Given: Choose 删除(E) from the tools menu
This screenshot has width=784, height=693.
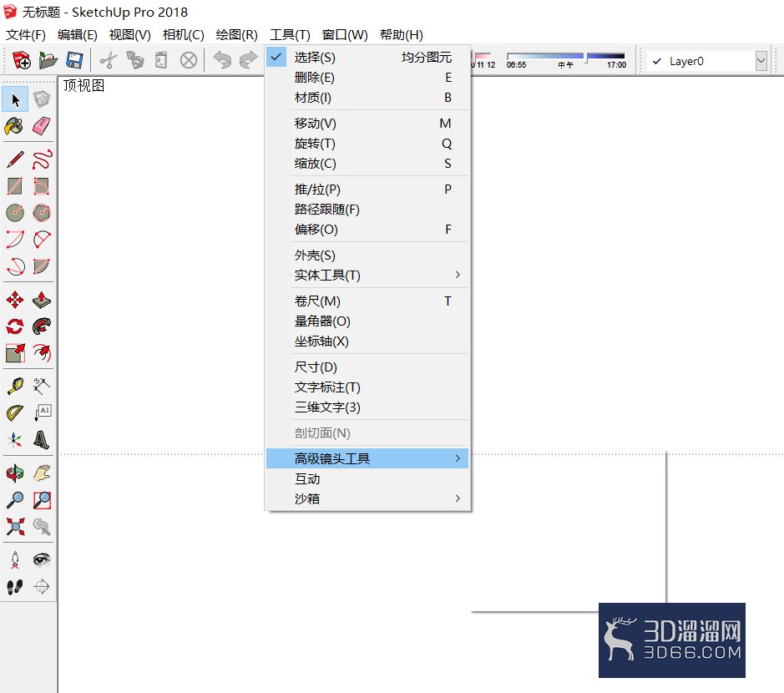Looking at the screenshot, I should coord(367,78).
